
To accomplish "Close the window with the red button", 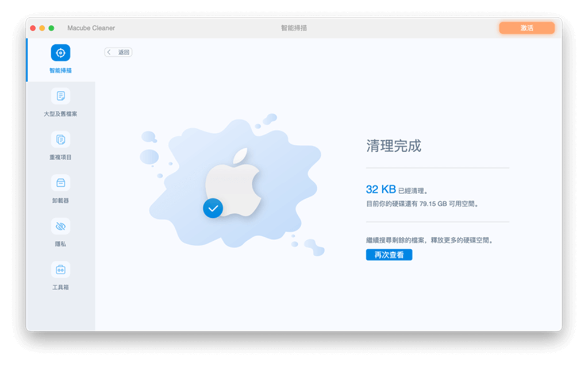I will pos(33,28).
